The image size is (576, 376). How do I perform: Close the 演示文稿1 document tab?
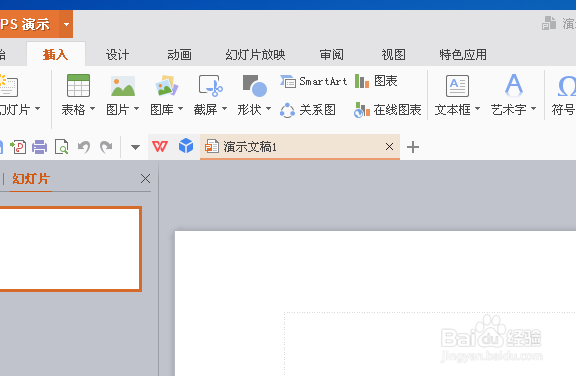[x=389, y=147]
